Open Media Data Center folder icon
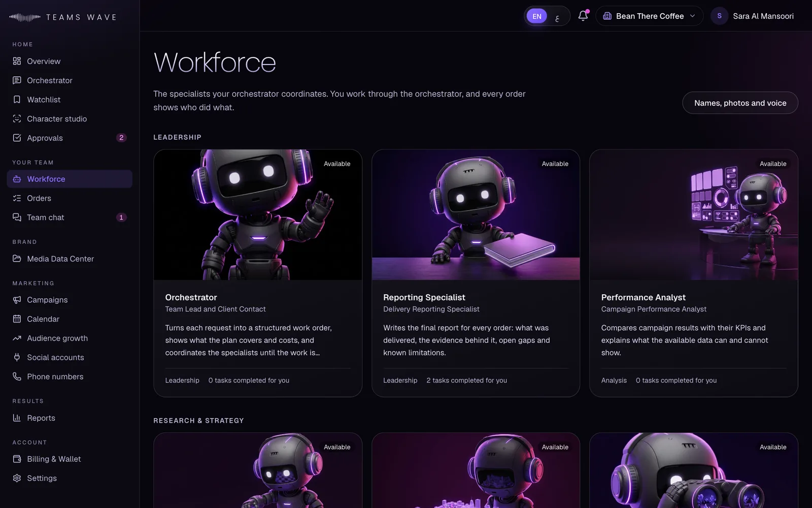 (17, 259)
